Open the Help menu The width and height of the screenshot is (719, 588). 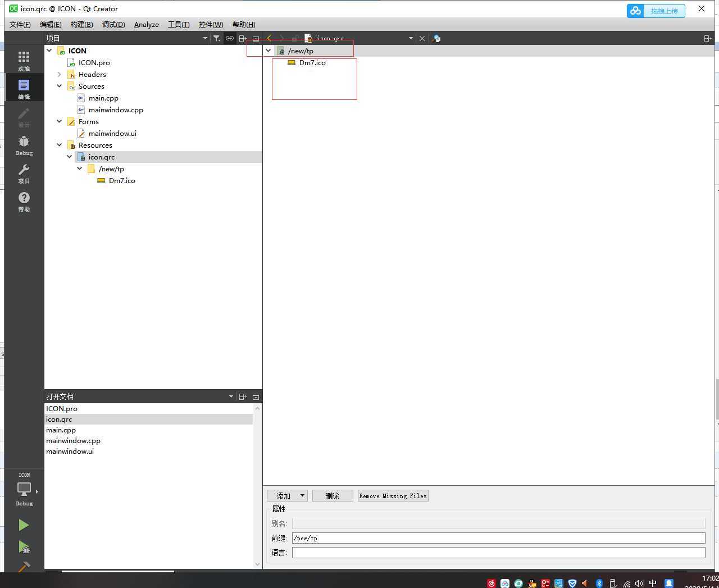(x=244, y=25)
